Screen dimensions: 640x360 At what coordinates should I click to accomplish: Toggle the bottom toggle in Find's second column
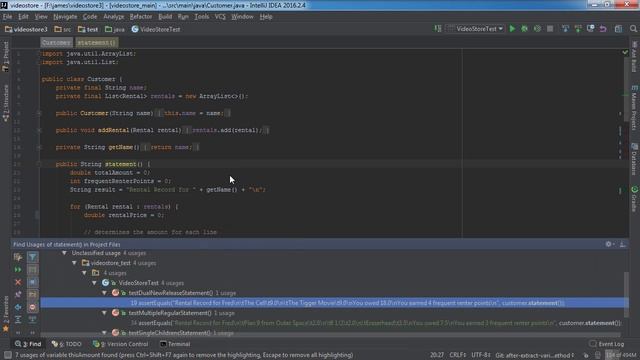pyautogui.click(x=33, y=320)
